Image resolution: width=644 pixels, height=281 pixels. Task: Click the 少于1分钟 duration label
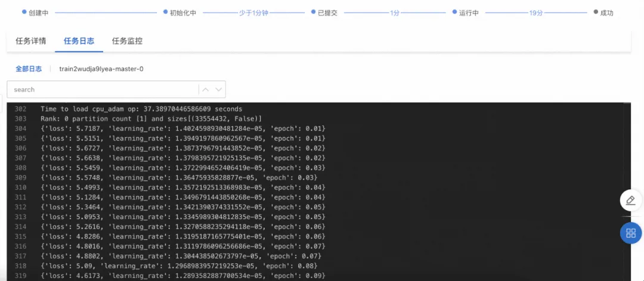pos(253,13)
